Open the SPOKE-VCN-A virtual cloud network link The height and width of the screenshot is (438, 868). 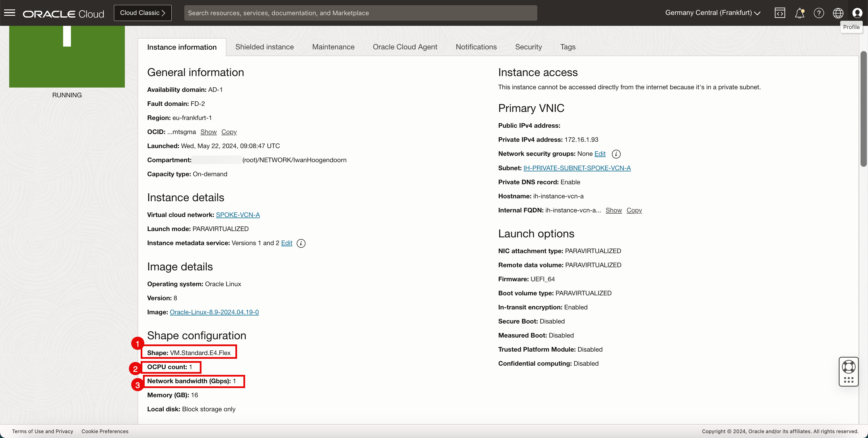(x=238, y=215)
